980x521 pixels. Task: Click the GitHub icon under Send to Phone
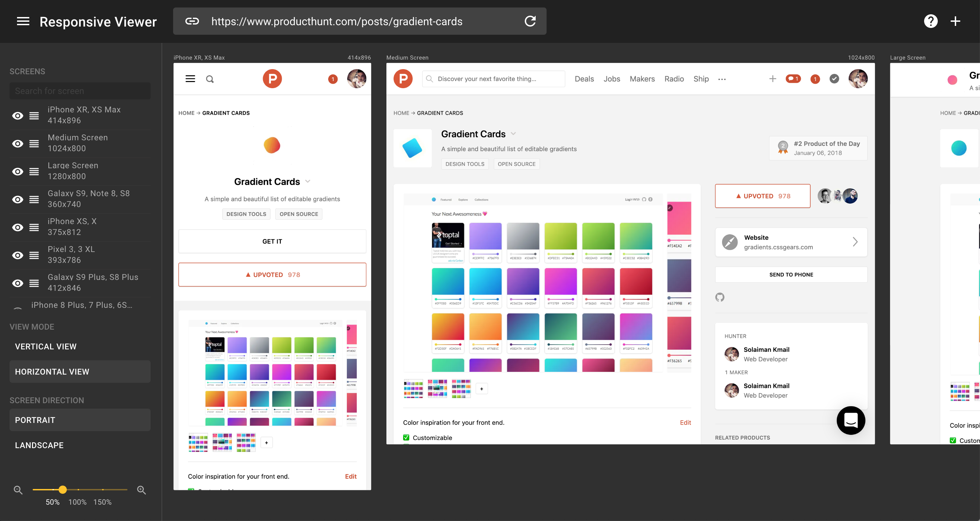coord(719,297)
